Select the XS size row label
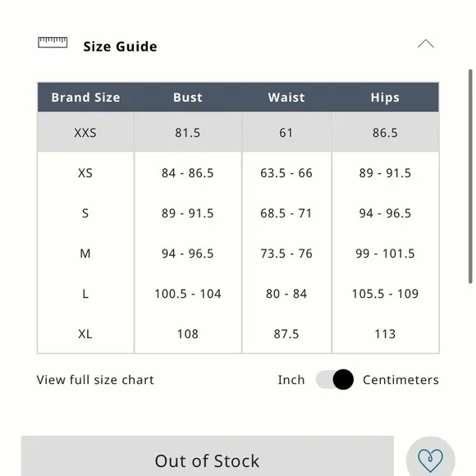 [x=85, y=173]
